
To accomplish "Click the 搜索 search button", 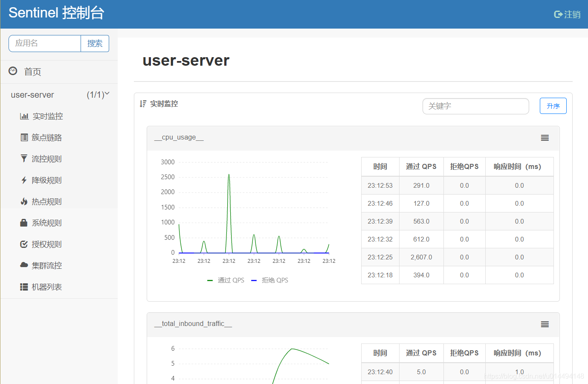I will click(x=95, y=44).
